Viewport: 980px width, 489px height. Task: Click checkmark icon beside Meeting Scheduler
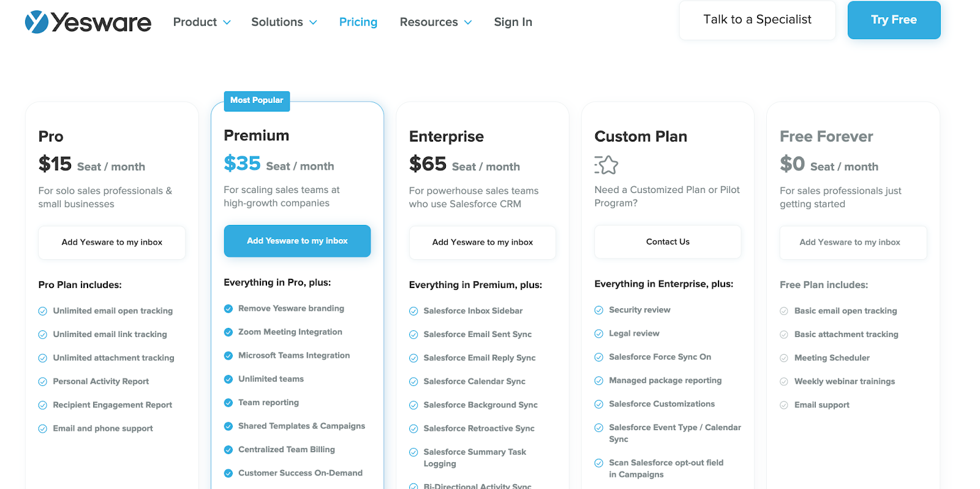click(784, 358)
